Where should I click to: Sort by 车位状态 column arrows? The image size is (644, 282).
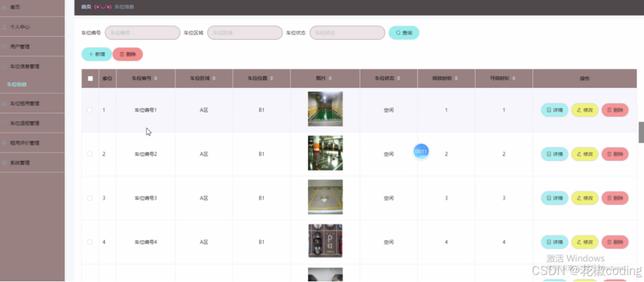pyautogui.click(x=399, y=78)
